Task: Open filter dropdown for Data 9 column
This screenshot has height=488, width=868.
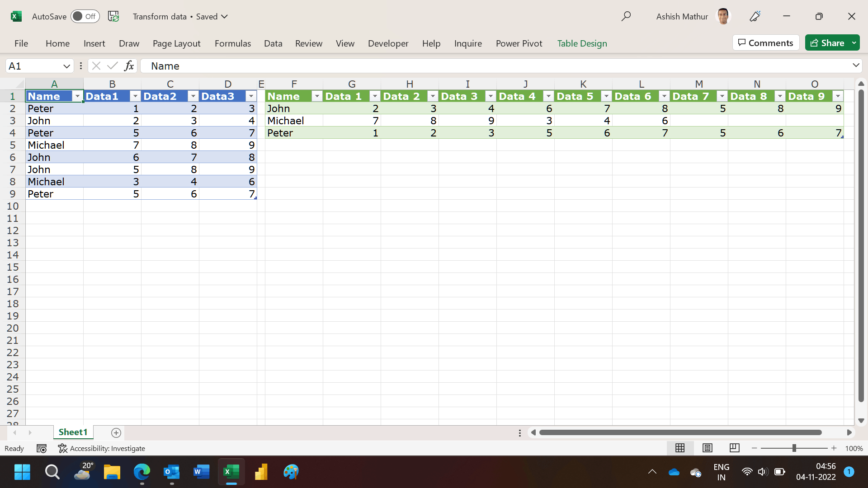Action: pyautogui.click(x=838, y=96)
